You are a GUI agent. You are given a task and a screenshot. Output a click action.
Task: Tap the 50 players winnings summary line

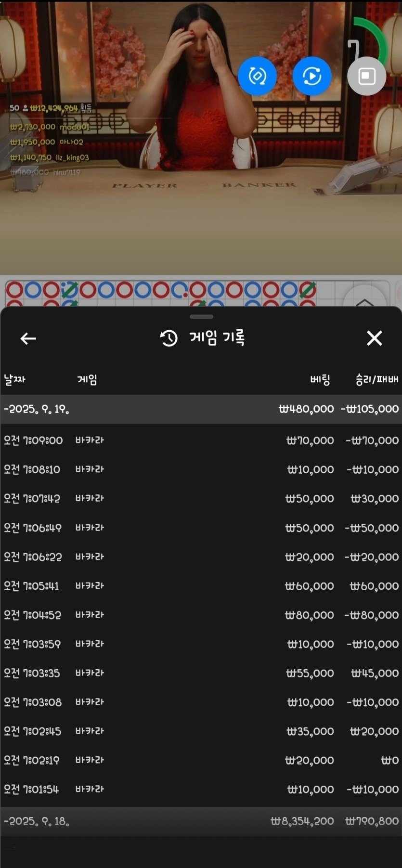pos(51,108)
